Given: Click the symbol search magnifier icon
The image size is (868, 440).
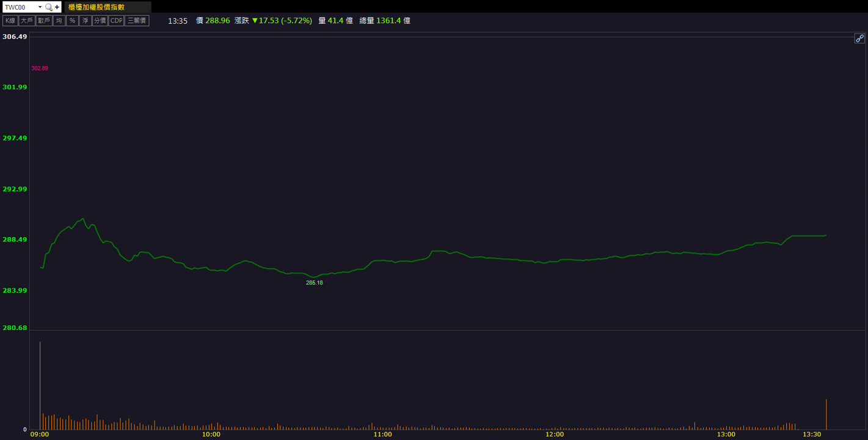Looking at the screenshot, I should coord(49,7).
